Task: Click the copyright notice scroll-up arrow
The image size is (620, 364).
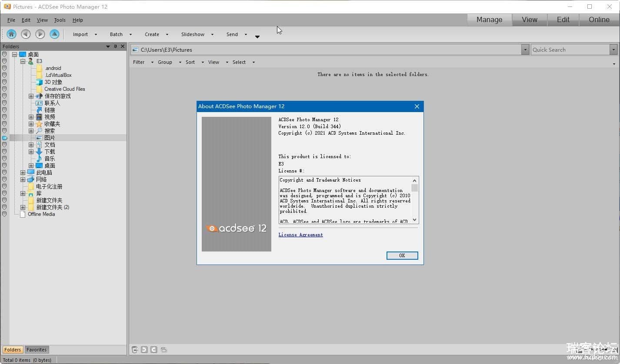Action: tap(415, 180)
